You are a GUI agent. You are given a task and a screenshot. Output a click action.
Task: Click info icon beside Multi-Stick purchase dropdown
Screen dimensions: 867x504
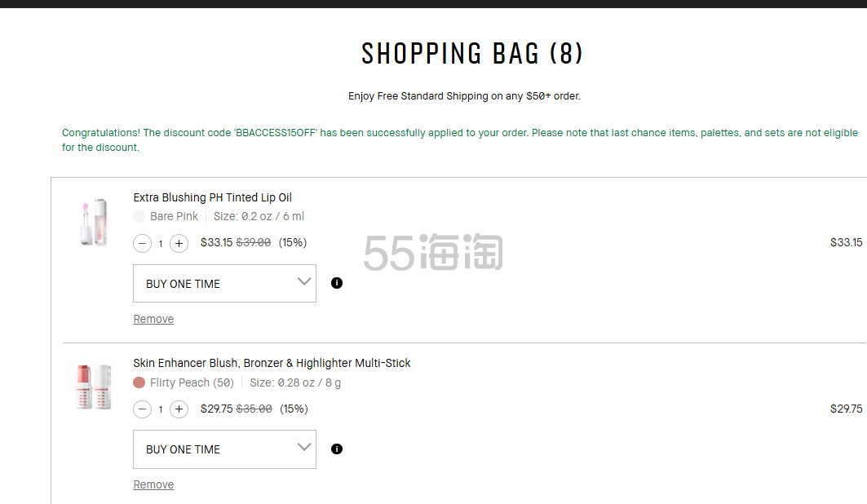[337, 449]
